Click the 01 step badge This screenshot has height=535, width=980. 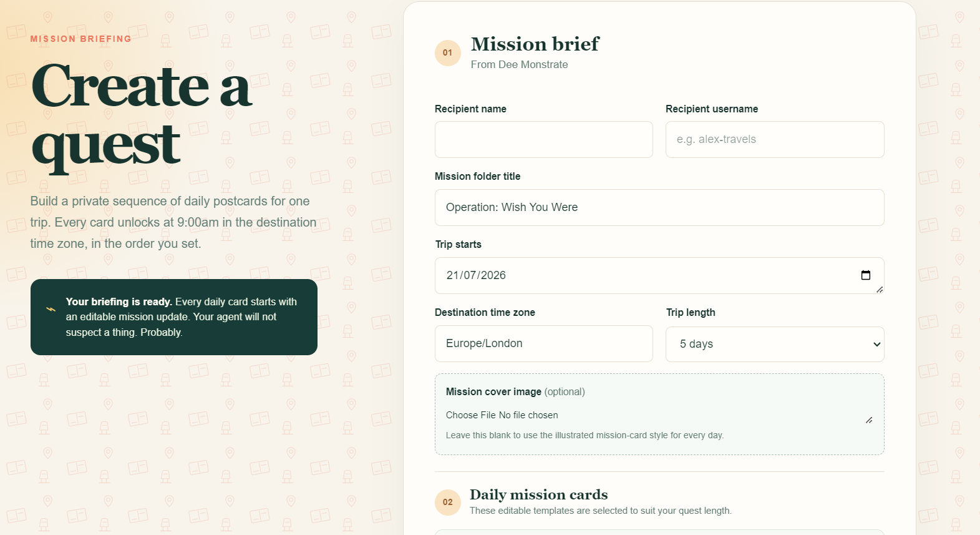447,52
